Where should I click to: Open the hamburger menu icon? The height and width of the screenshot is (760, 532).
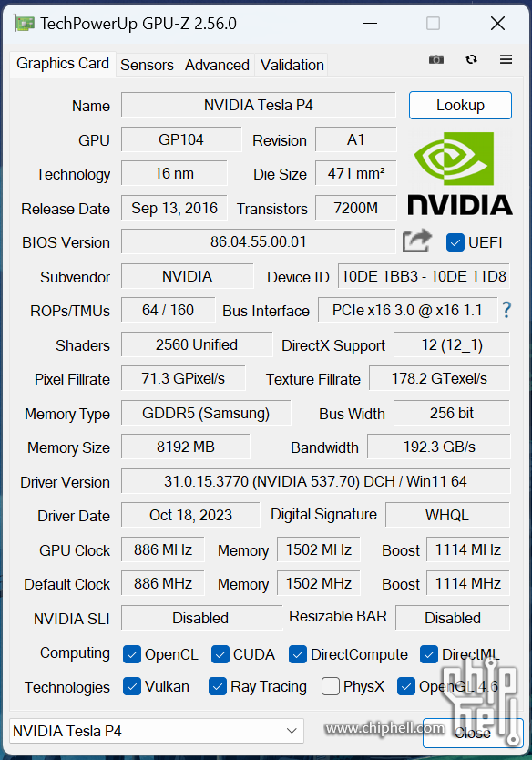tap(506, 59)
